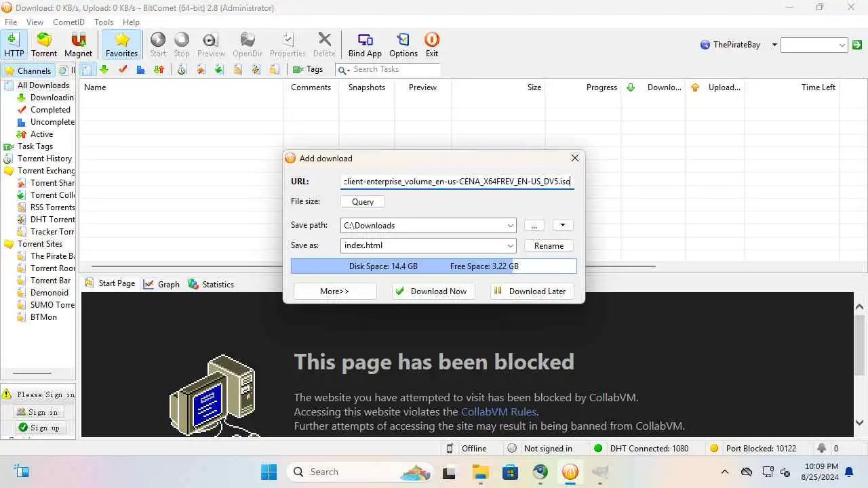Expand the Save as filename dropdown arrow
This screenshot has height=488, width=868.
(x=510, y=246)
